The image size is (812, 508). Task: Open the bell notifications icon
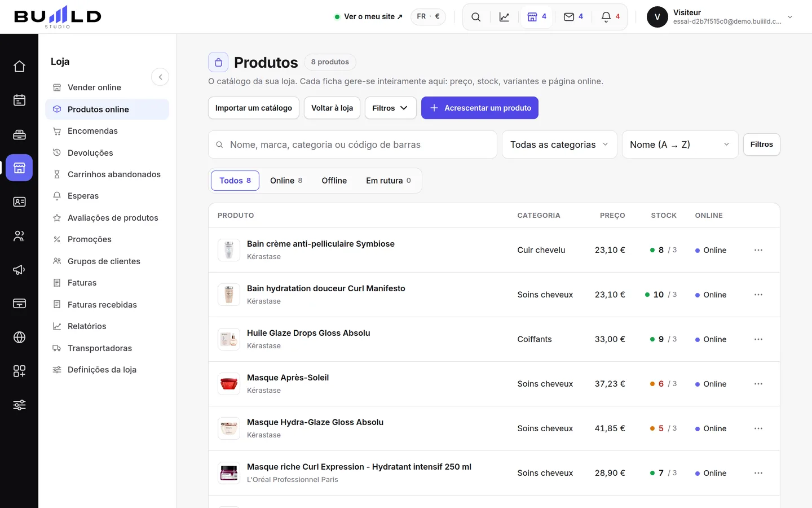(x=611, y=17)
